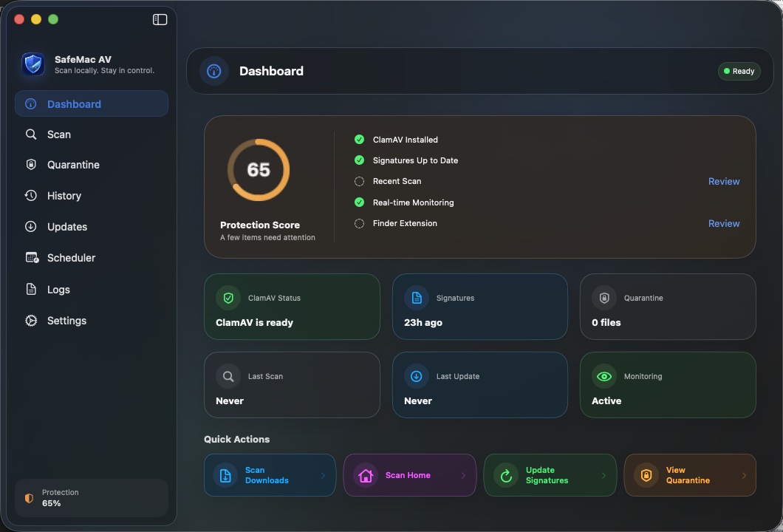
Task: Click the Real-time Monitoring green checkmark
Action: click(359, 202)
